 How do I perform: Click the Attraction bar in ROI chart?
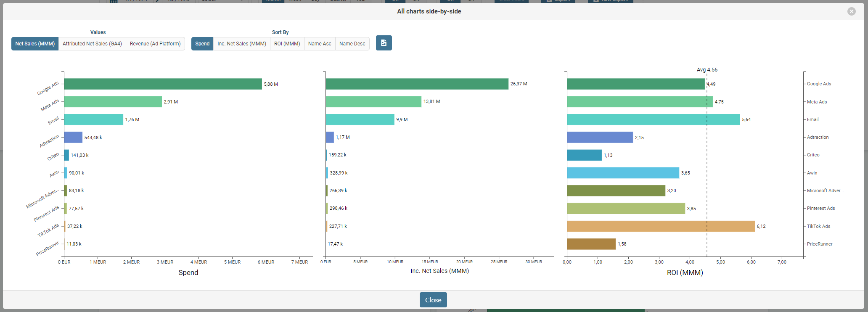[x=600, y=137]
